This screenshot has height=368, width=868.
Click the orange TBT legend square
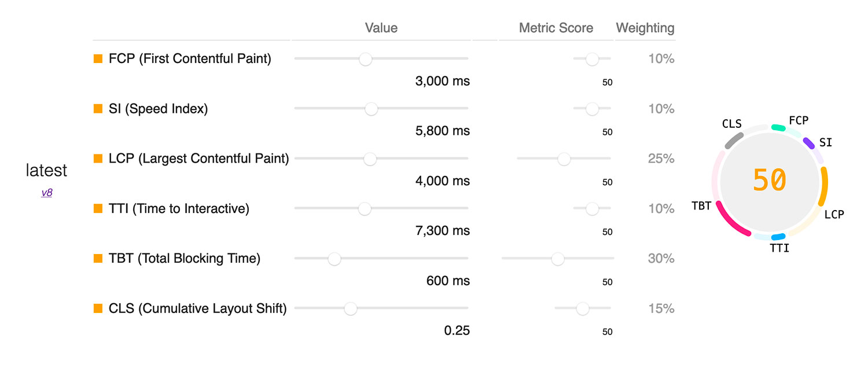pos(98,258)
